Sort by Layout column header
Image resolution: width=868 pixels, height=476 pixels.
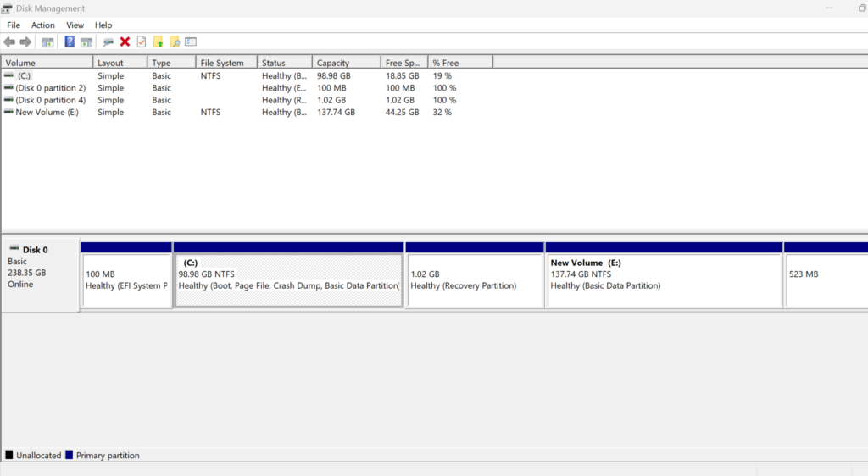click(x=120, y=63)
